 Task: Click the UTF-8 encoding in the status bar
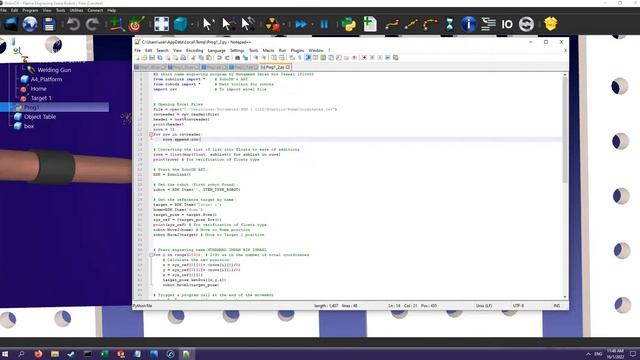(518, 306)
